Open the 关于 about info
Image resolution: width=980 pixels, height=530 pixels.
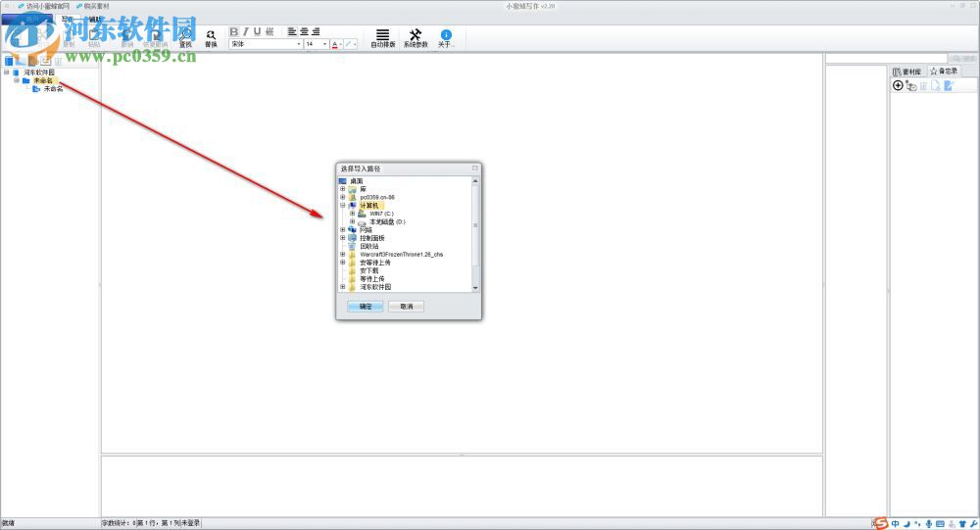(446, 39)
